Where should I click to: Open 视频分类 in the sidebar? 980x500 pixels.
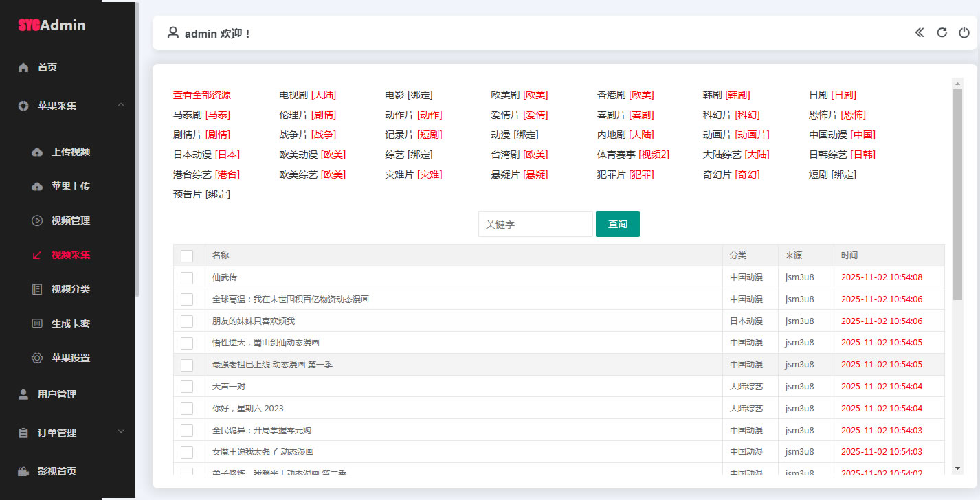[x=70, y=289]
